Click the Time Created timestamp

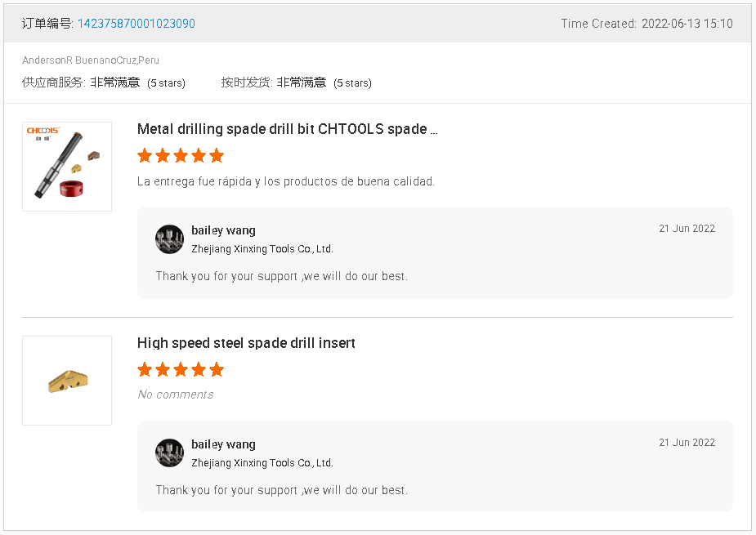pyautogui.click(x=646, y=24)
